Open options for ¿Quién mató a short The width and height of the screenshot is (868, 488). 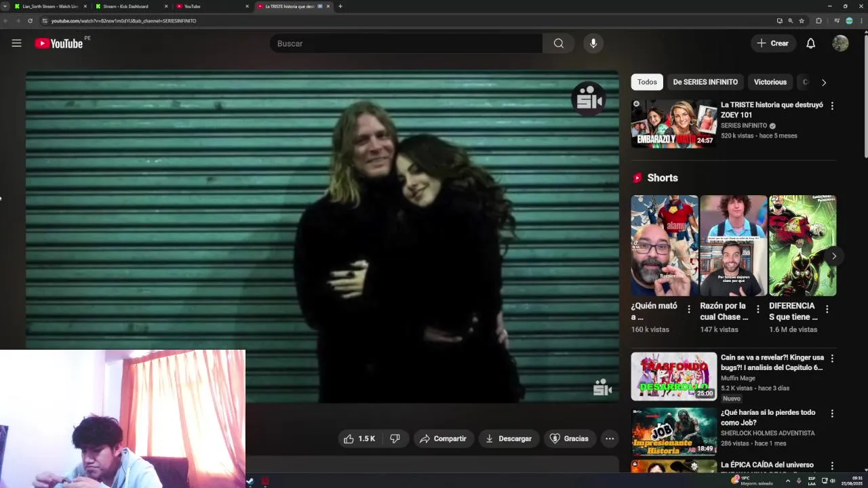pyautogui.click(x=689, y=309)
